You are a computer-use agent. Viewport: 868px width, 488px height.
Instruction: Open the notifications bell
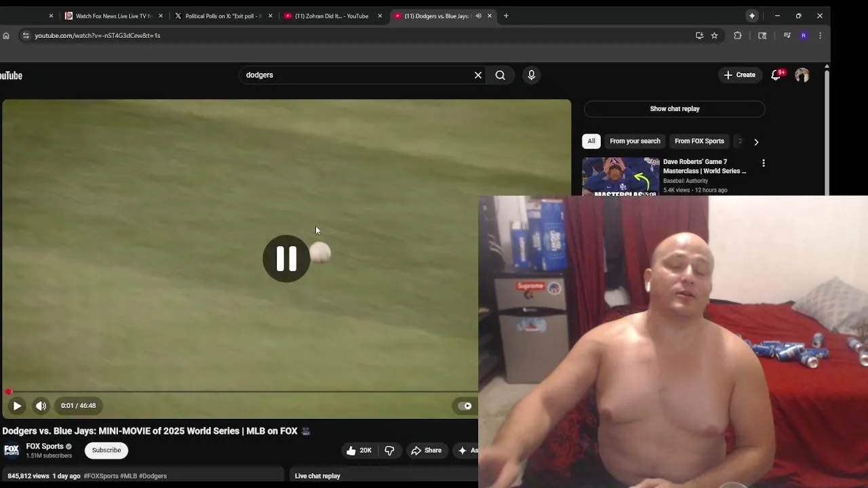[x=776, y=75]
